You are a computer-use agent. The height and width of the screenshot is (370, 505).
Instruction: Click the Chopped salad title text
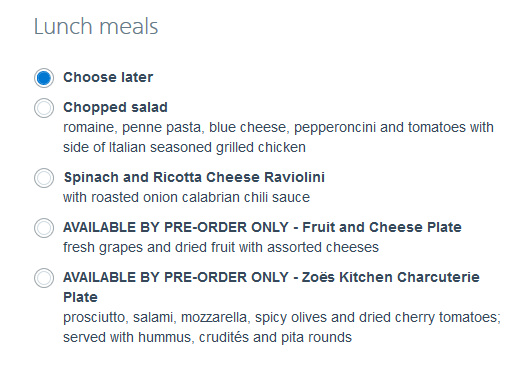(115, 108)
